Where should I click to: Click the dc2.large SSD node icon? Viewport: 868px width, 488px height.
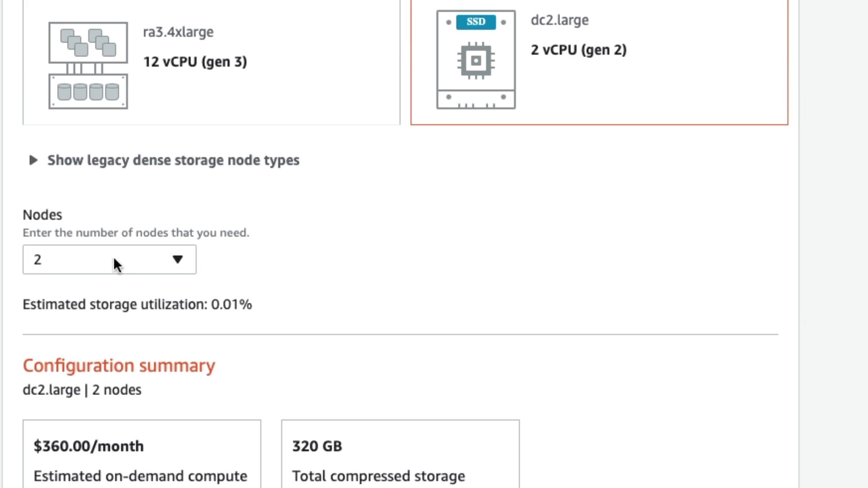pyautogui.click(x=476, y=59)
